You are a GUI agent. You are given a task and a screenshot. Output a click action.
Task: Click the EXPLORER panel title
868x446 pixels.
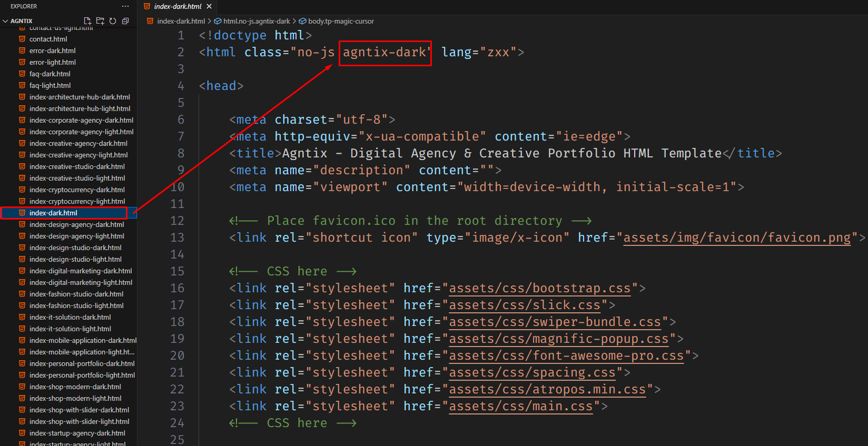(24, 7)
